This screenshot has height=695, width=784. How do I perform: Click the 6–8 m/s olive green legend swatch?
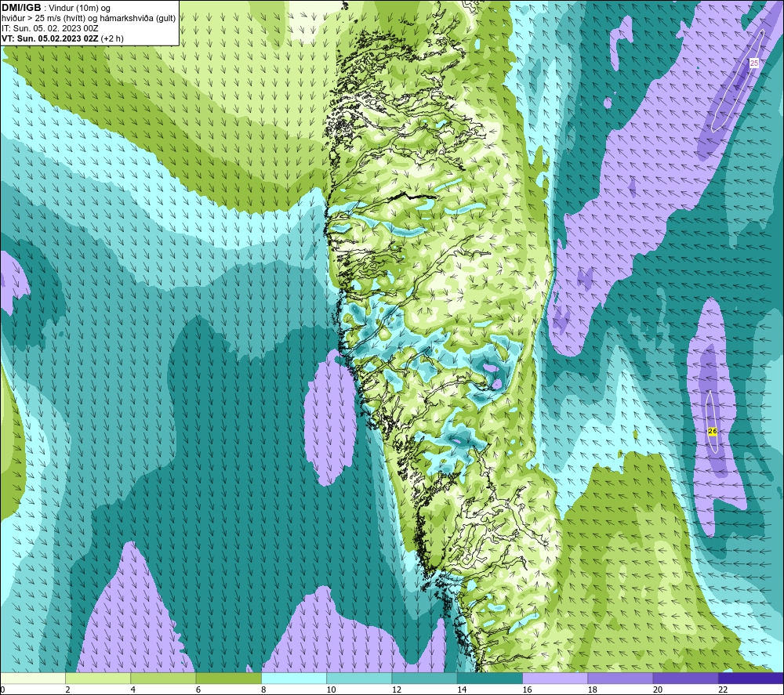click(228, 678)
